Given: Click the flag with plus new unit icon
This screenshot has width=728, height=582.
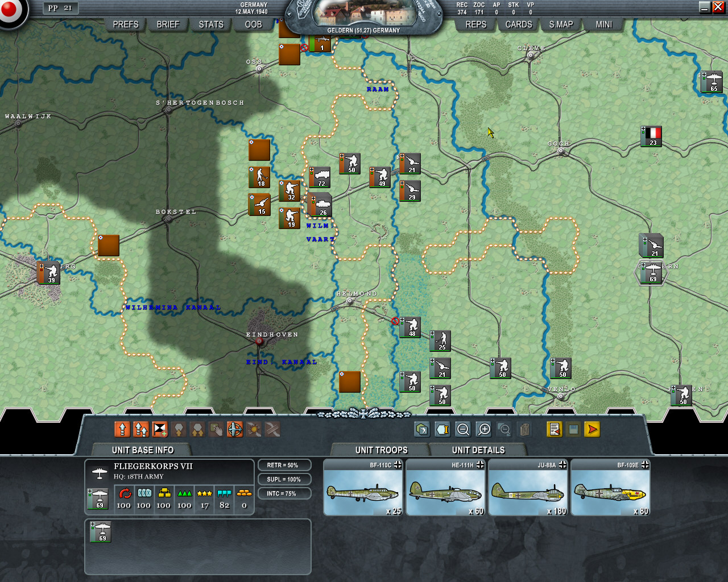Looking at the screenshot, I should click(x=160, y=429).
